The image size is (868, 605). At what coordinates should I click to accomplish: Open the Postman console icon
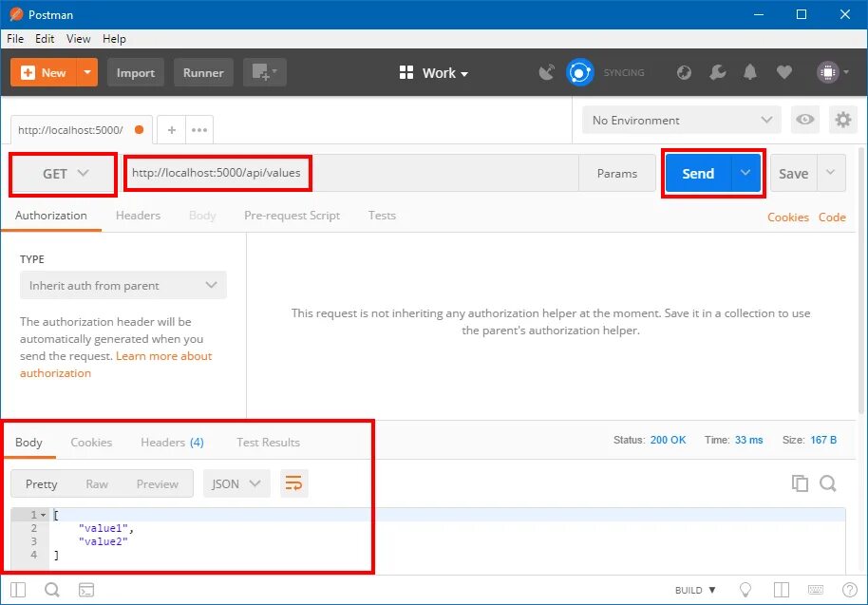click(86, 590)
